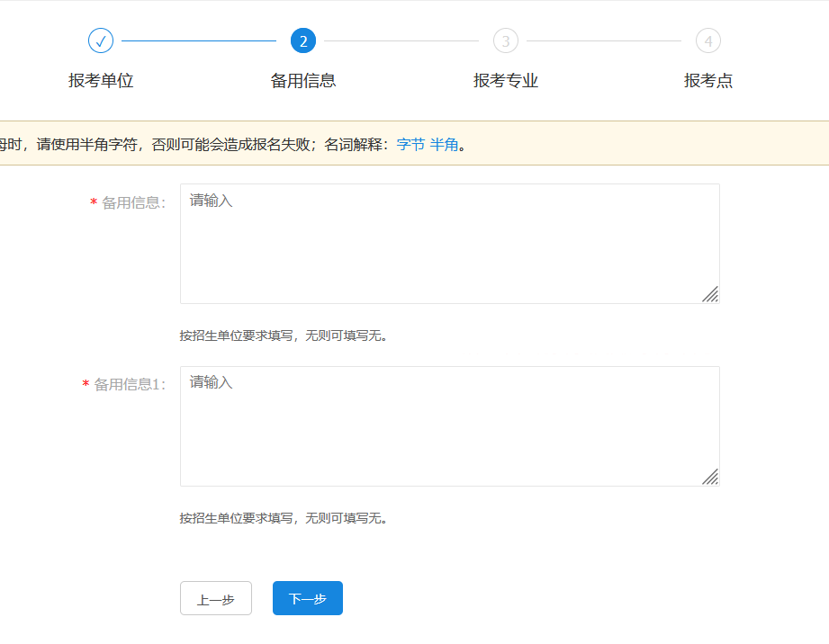Click the checkmark circle for step one
The image size is (829, 644).
coord(101,40)
